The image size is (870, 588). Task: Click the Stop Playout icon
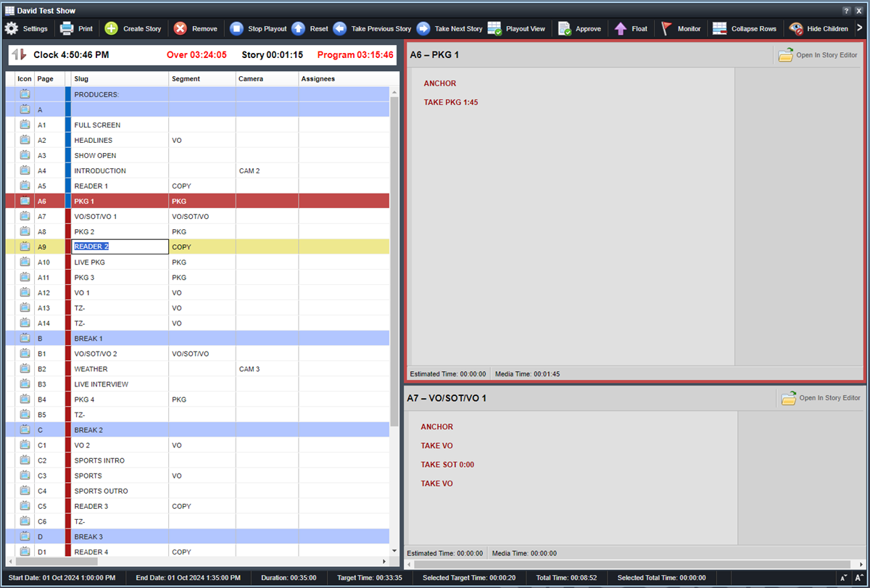[236, 28]
